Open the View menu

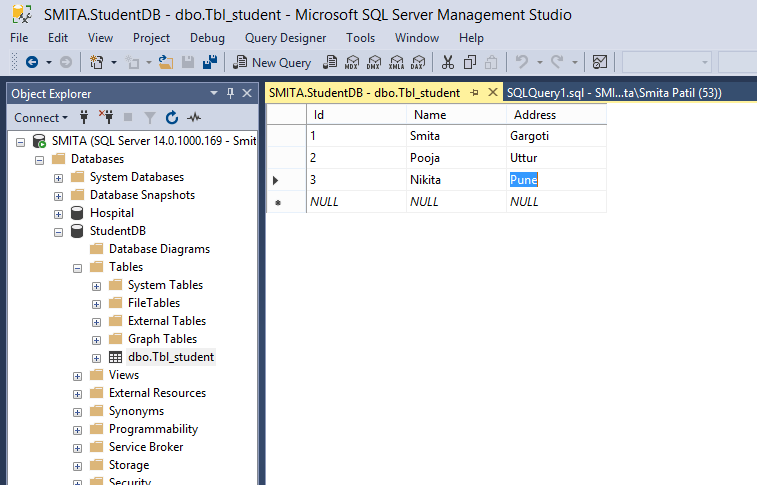click(x=100, y=38)
